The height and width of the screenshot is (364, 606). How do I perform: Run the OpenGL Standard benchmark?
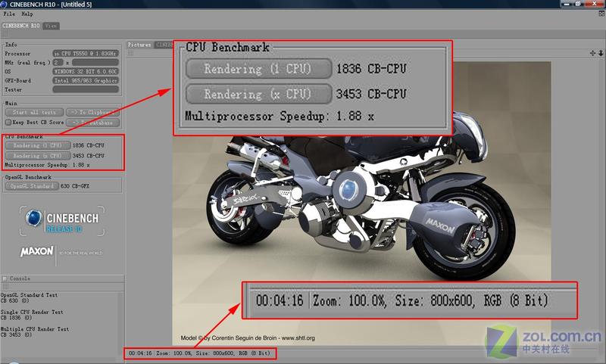click(x=32, y=186)
